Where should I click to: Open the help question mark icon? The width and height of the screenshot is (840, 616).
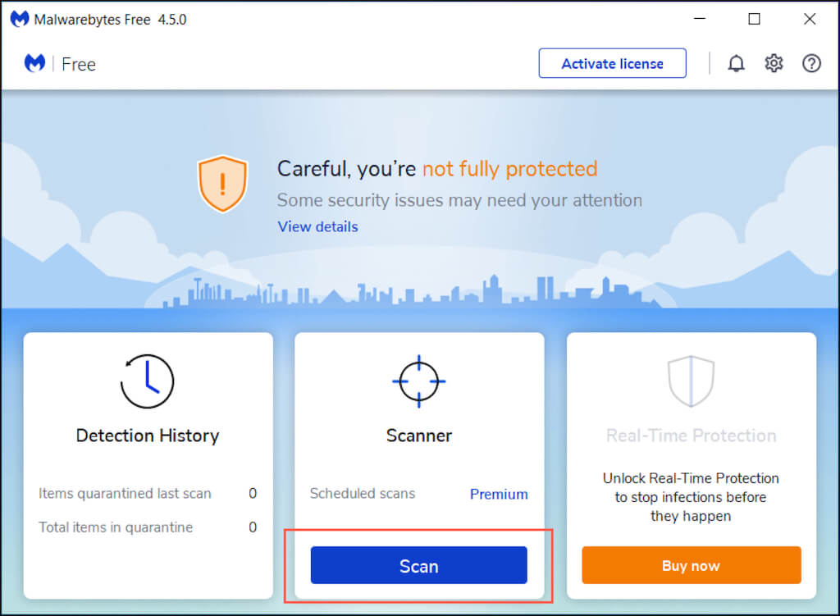pyautogui.click(x=811, y=63)
